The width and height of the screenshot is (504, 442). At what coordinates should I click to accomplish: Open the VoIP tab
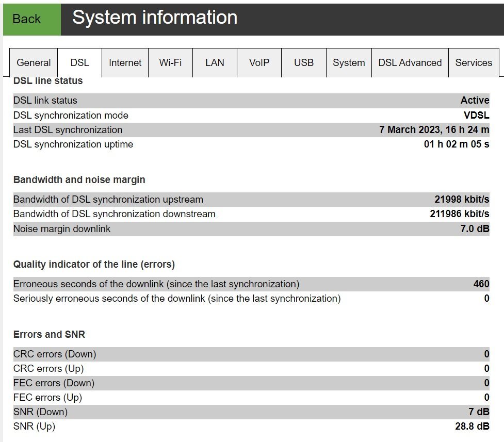point(259,63)
